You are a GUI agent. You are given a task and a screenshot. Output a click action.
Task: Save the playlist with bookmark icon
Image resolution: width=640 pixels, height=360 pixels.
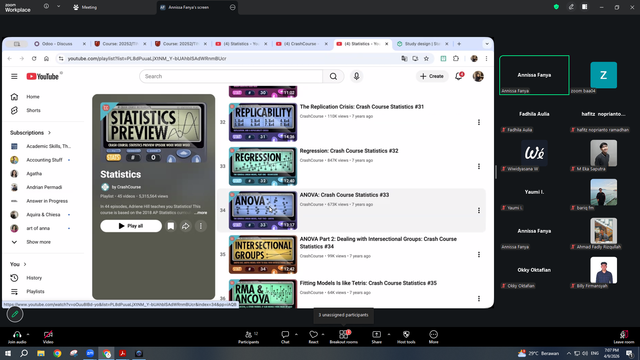pyautogui.click(x=171, y=226)
